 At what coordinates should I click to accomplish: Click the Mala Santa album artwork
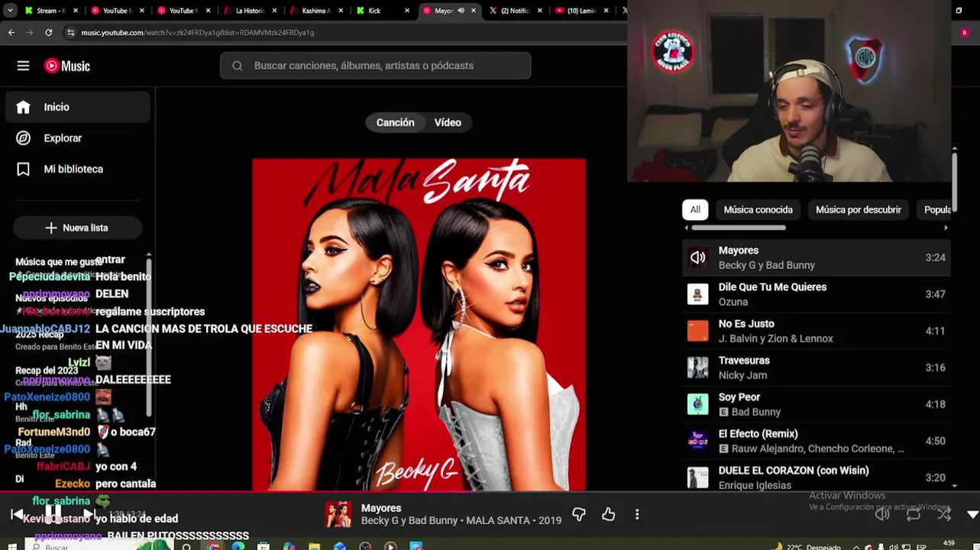419,325
